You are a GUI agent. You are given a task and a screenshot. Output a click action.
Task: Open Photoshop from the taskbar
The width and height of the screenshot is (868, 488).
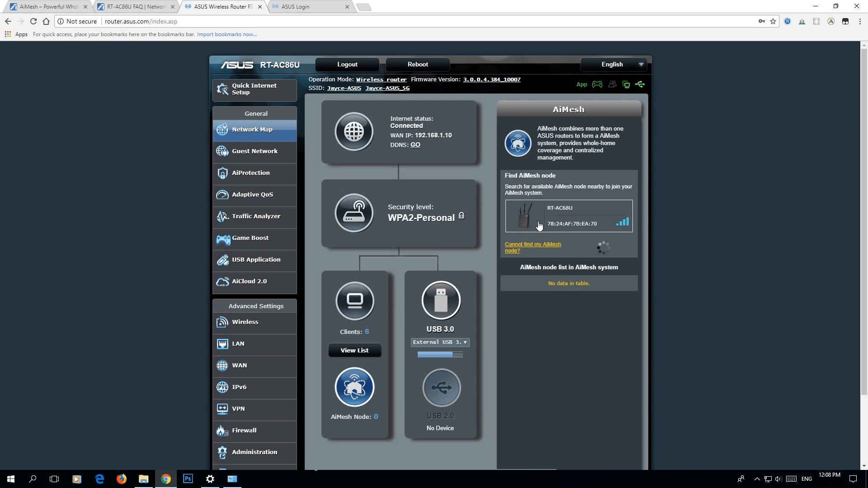[188, 479]
